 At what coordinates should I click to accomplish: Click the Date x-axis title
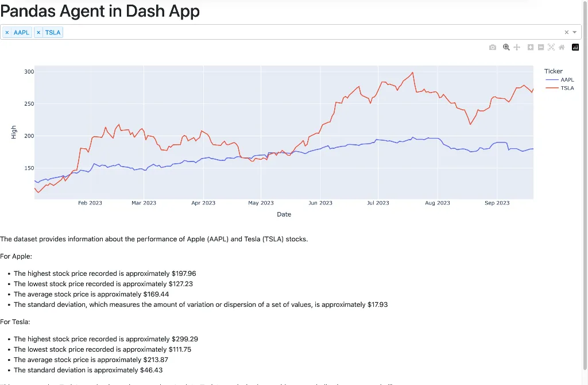pyautogui.click(x=284, y=214)
